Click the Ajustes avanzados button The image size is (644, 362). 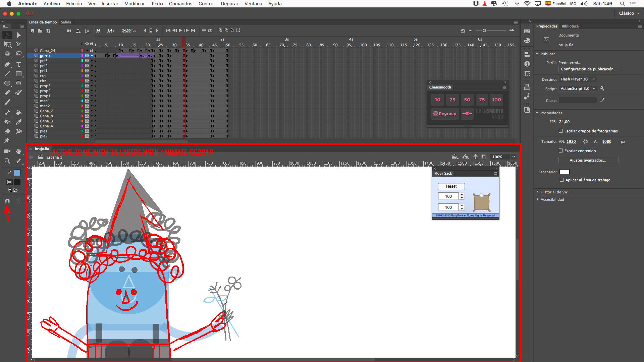[x=588, y=160]
